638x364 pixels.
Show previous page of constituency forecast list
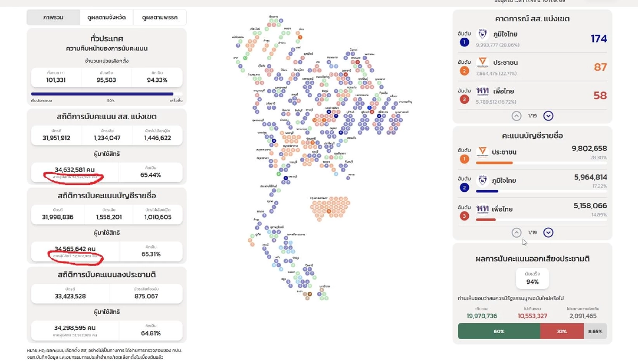(x=516, y=116)
